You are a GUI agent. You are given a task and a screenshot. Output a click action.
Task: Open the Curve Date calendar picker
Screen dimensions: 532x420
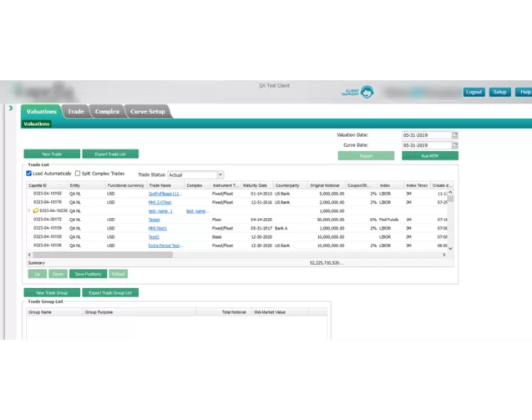coord(454,145)
